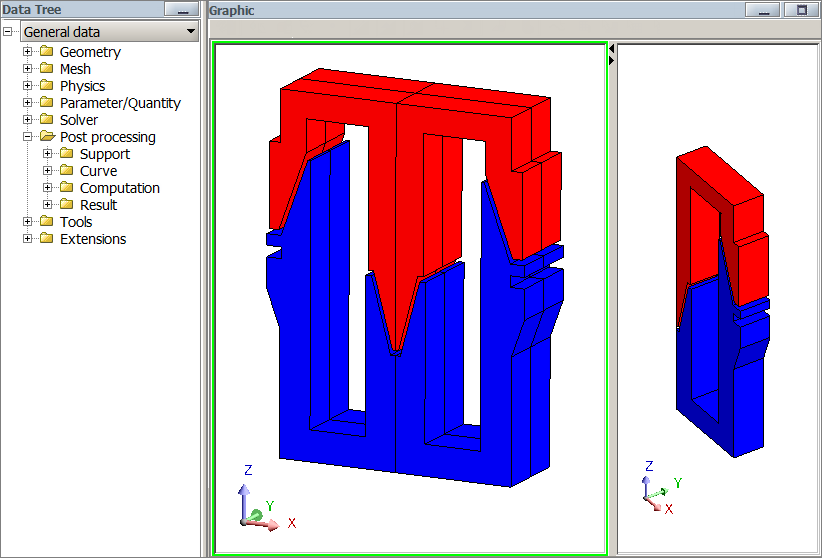This screenshot has width=822, height=558.
Task: Expand the Mesh tree node
Action: pos(28,69)
